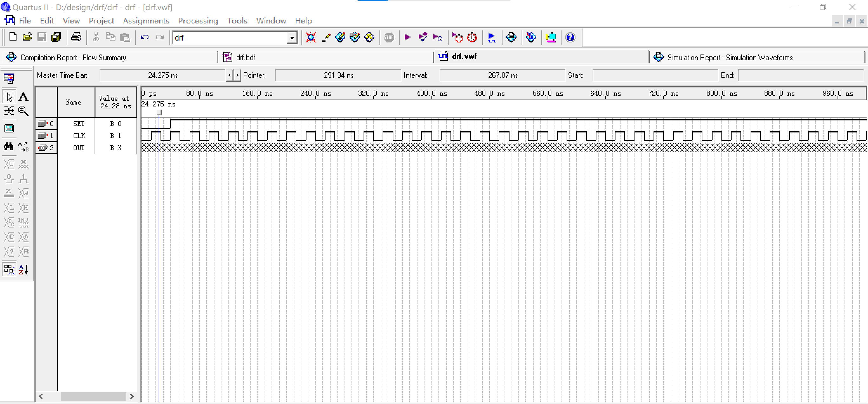Select the Zoom tool in waveform toolbar
Image resolution: width=868 pixels, height=404 pixels.
[23, 111]
